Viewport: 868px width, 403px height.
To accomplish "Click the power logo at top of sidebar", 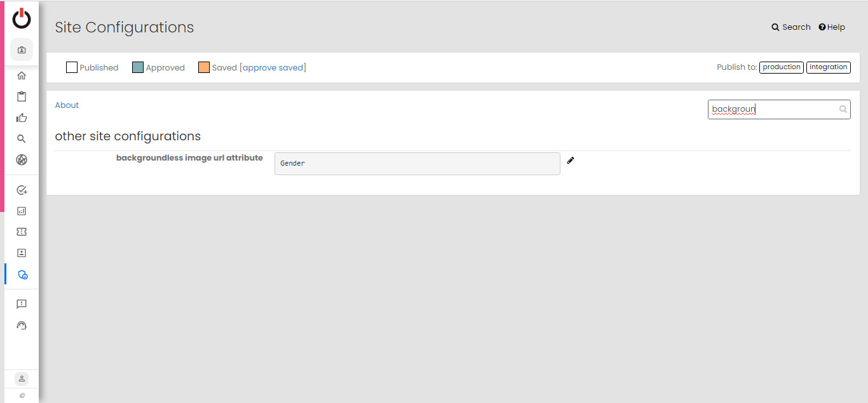I will click(x=22, y=18).
